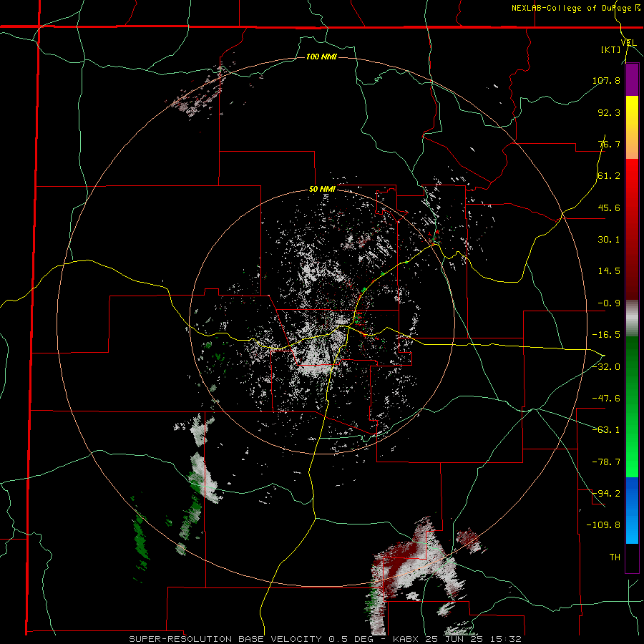Click the -16.5 legend value
This screenshot has height=644, width=644.
click(x=606, y=335)
